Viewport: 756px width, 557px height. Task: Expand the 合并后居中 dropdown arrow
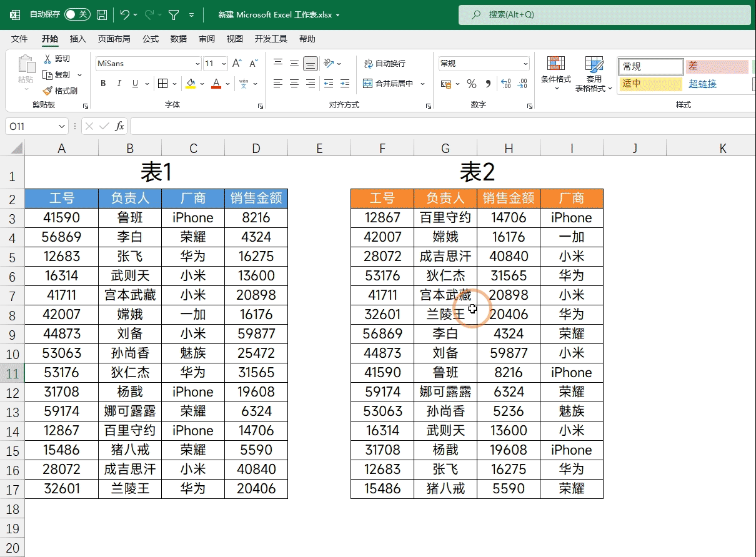point(422,83)
